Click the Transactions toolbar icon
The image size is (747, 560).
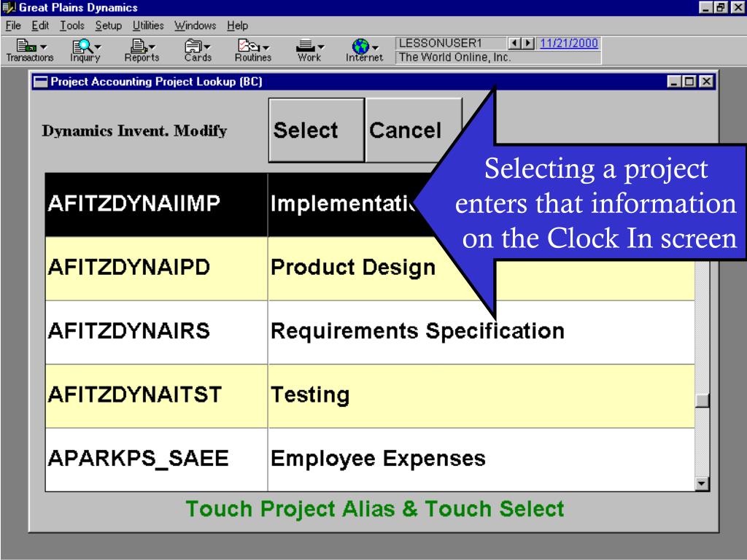[26, 46]
